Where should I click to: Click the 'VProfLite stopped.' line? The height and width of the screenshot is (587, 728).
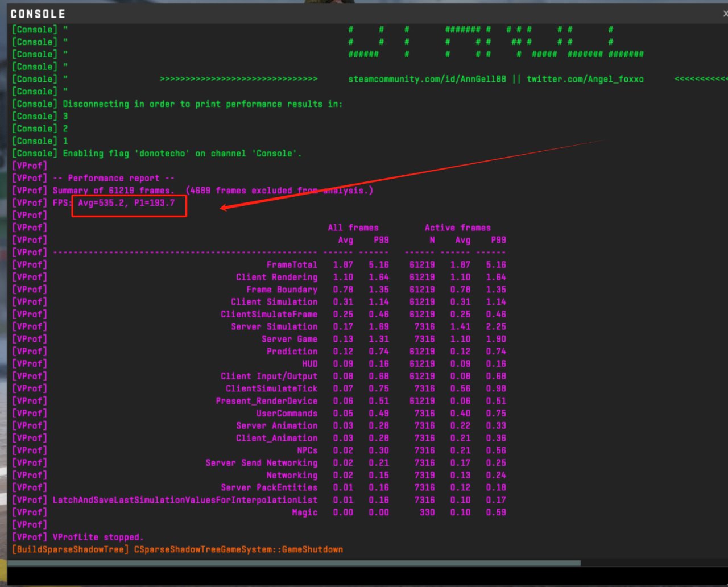click(78, 537)
